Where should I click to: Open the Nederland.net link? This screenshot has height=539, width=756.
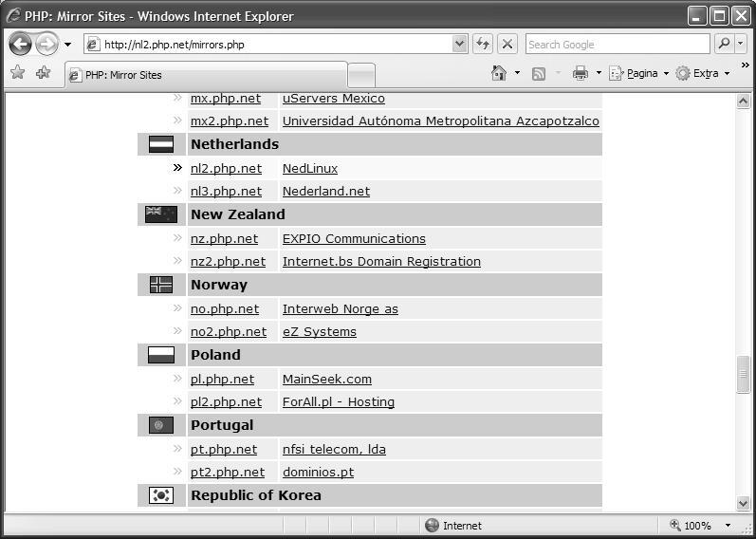(326, 191)
